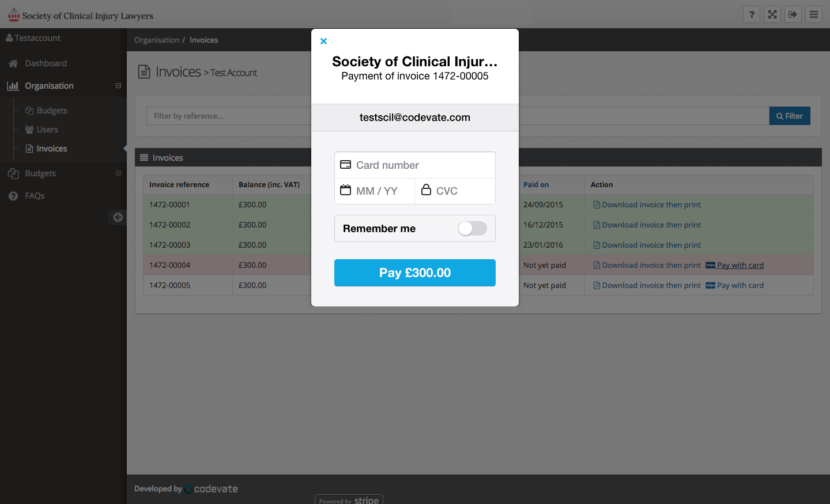This screenshot has width=830, height=504.
Task: Open Budgets under Organisation
Action: pos(52,111)
